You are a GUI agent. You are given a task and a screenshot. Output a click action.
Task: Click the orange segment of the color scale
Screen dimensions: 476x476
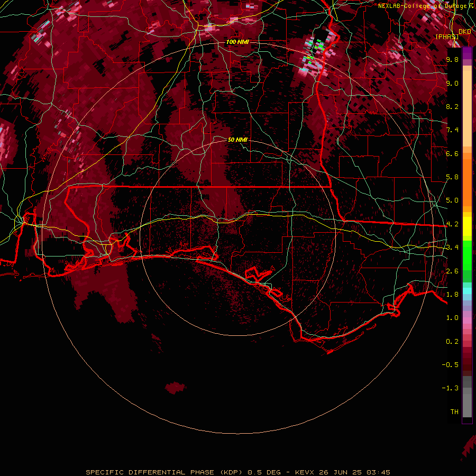[x=467, y=182]
